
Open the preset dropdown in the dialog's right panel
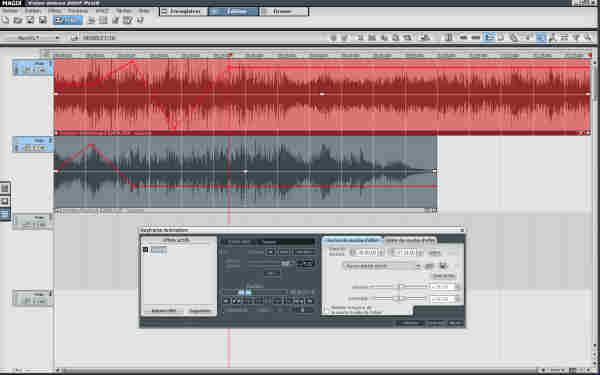(382, 266)
